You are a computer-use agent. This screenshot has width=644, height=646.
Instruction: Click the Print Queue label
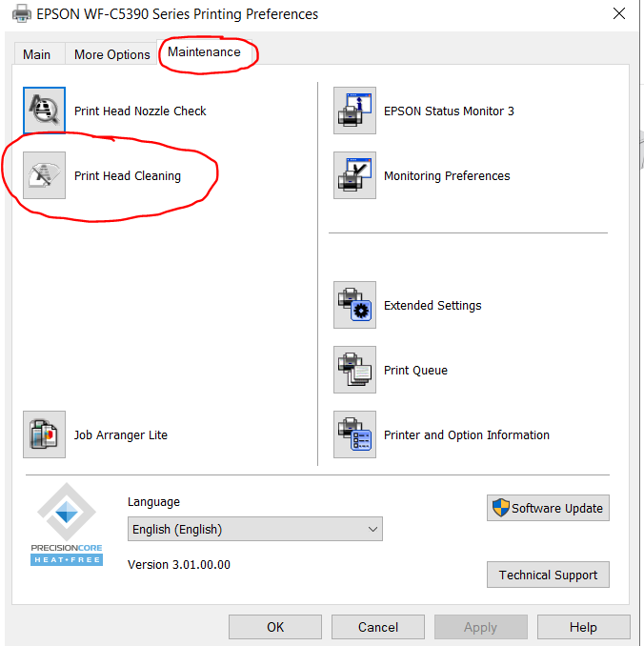pos(415,371)
